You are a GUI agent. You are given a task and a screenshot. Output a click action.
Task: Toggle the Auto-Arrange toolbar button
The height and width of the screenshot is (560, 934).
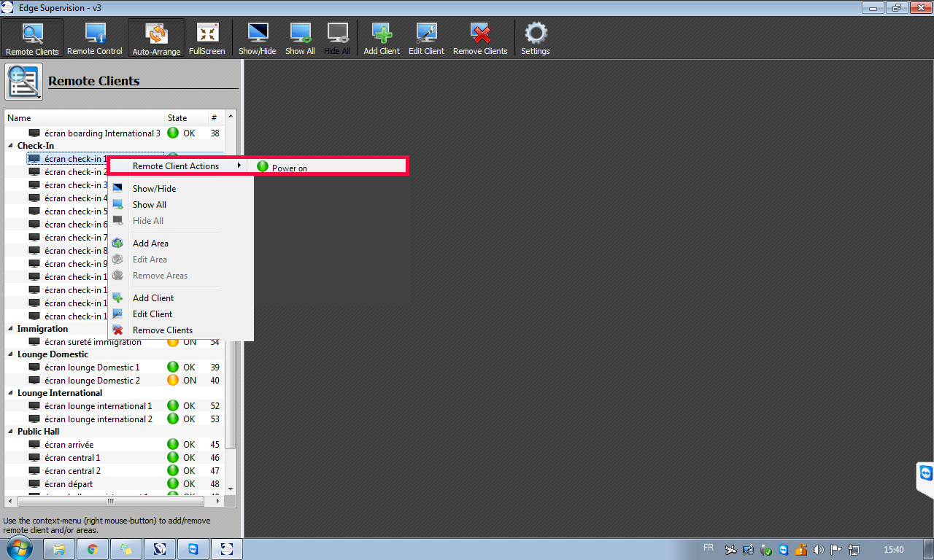156,38
